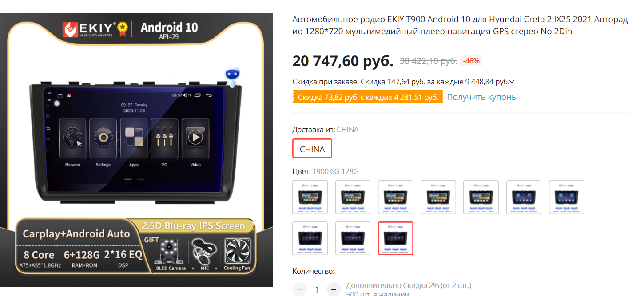Click the EQ sliders icon on the radio screen
Screen dimensions: 644x296
point(164,138)
